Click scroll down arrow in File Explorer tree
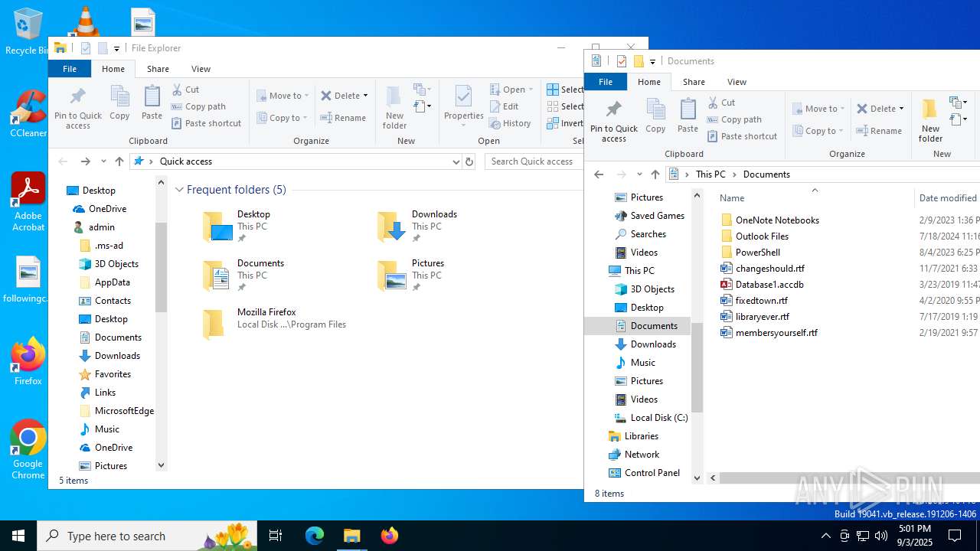The width and height of the screenshot is (980, 551). point(161,465)
